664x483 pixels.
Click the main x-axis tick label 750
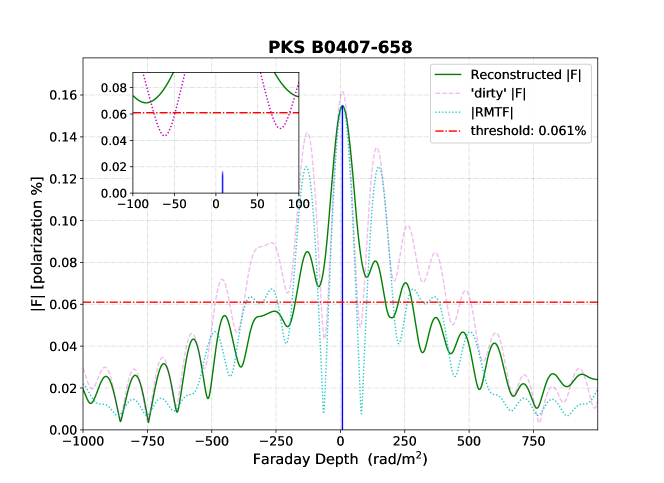tap(533, 442)
